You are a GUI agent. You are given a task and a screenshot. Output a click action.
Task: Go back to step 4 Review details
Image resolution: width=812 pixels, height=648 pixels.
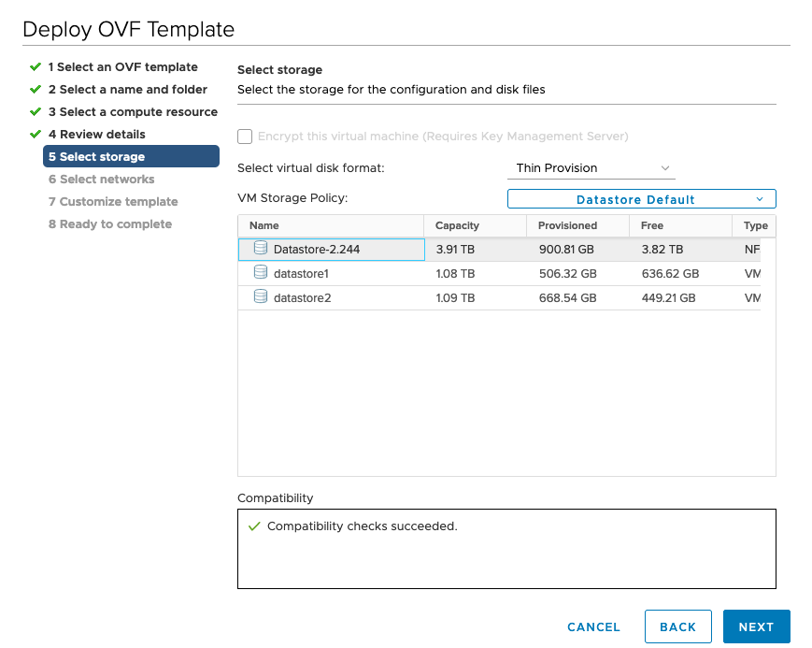coord(97,135)
